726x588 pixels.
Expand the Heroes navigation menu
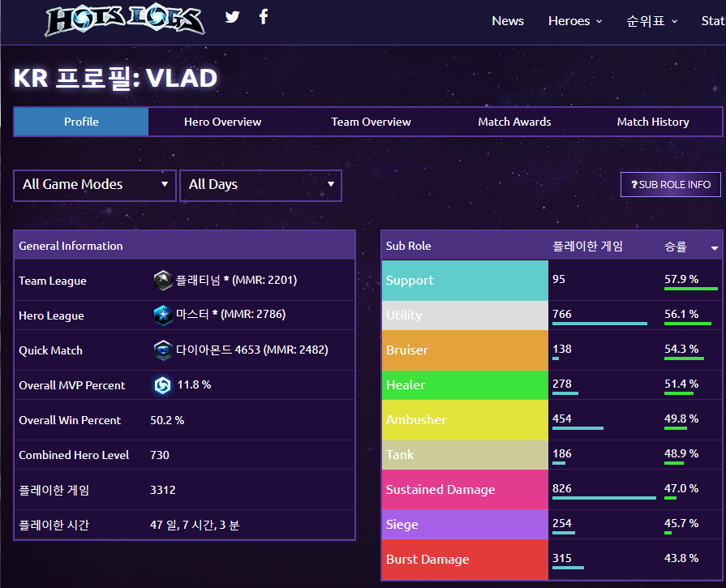[x=574, y=21]
